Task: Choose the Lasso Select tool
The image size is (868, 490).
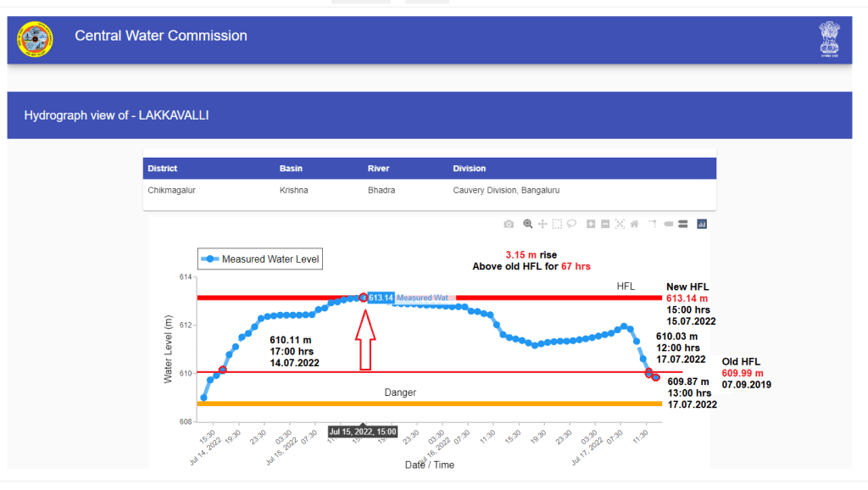Action: (572, 224)
